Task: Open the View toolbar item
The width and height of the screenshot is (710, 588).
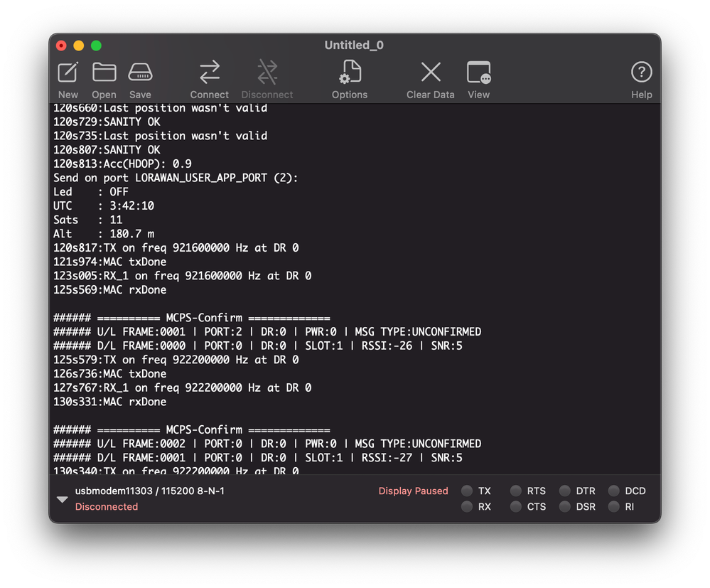Action: 478,80
